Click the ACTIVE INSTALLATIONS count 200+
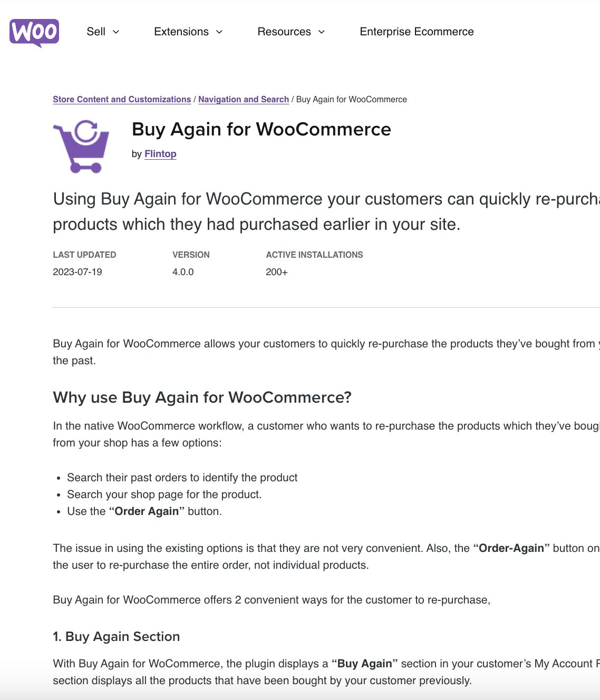The height and width of the screenshot is (700, 600). click(275, 272)
